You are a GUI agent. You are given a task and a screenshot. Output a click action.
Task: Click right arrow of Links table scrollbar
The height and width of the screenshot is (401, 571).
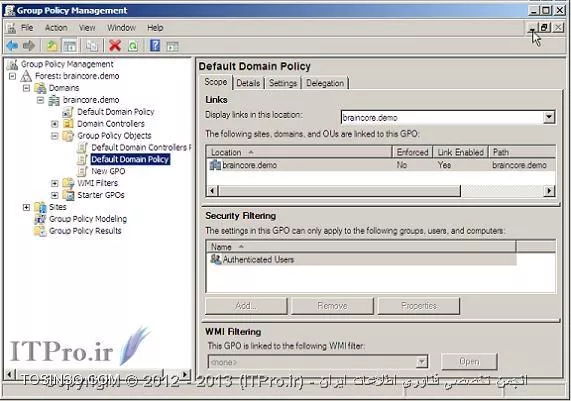(x=549, y=190)
